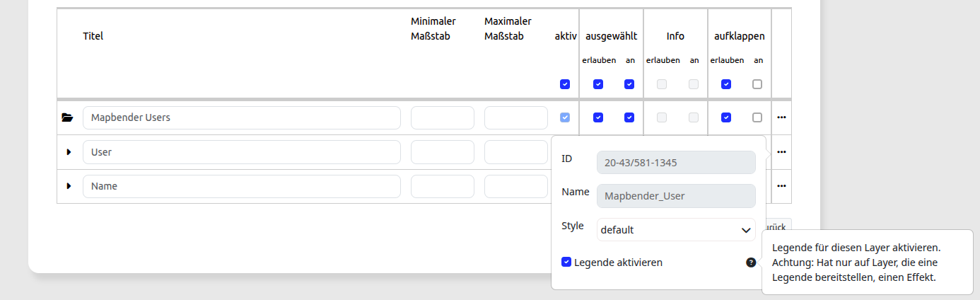Toggle aufklappen erlauben for Mapbender Users row
The width and height of the screenshot is (980, 300).
[726, 117]
